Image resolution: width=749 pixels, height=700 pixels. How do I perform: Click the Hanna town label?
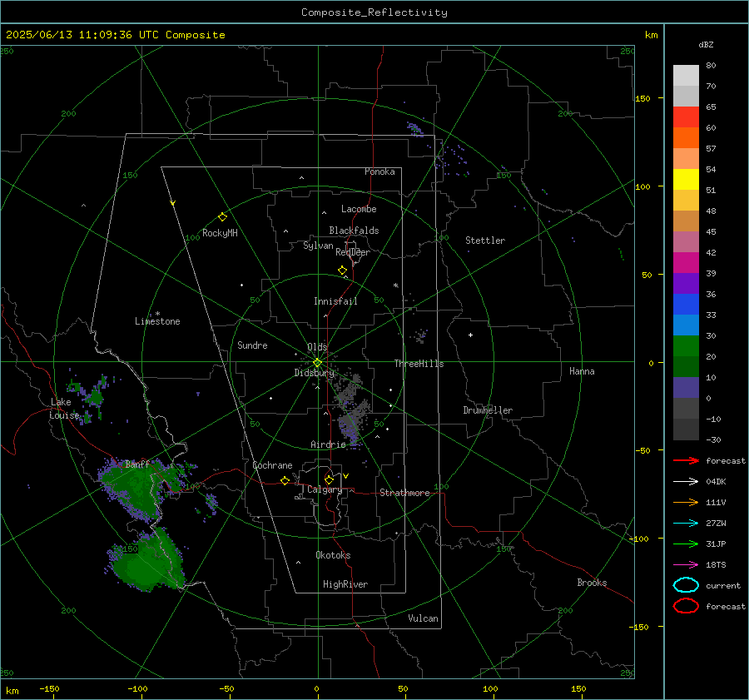pos(582,371)
